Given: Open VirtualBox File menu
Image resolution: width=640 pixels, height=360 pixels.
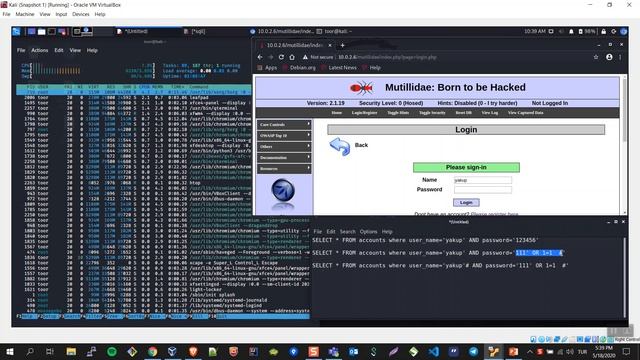Looking at the screenshot, I should pos(6,14).
